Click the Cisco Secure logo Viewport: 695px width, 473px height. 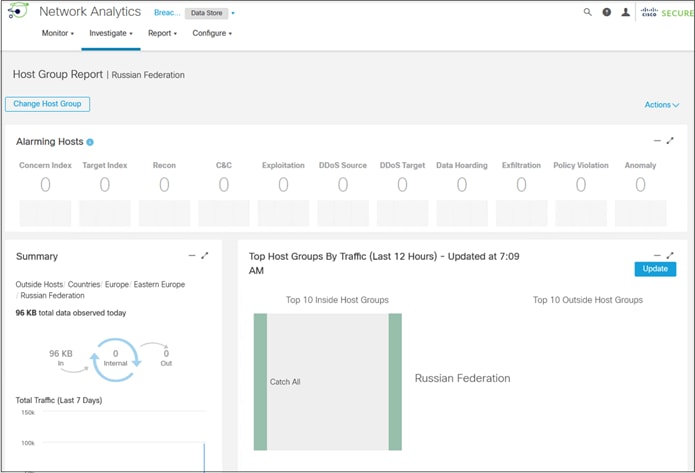667,12
